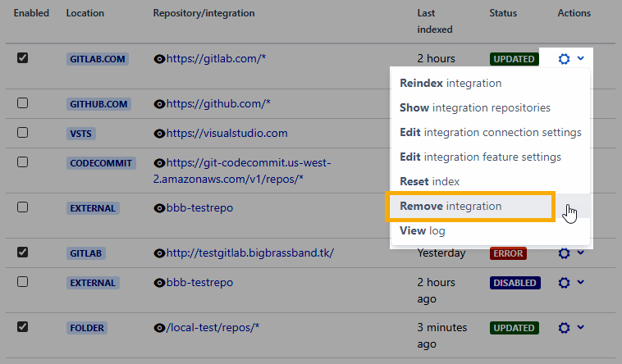Select View log menu entry
This screenshot has width=622, height=364.
coord(422,231)
